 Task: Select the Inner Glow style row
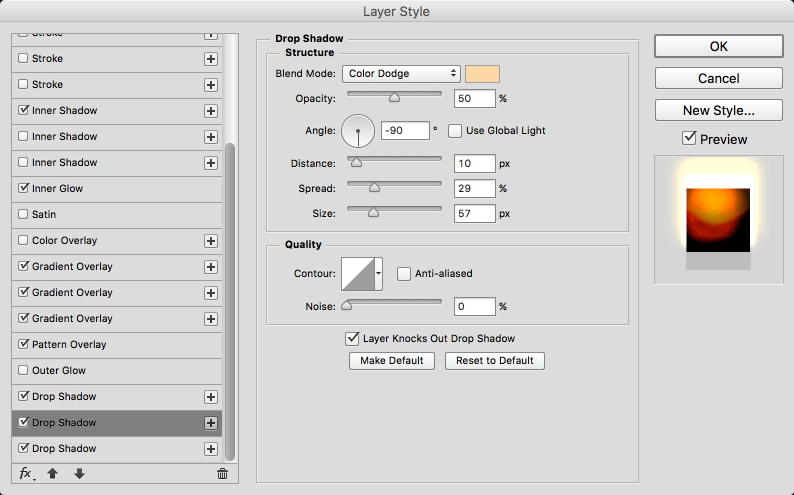(58, 189)
